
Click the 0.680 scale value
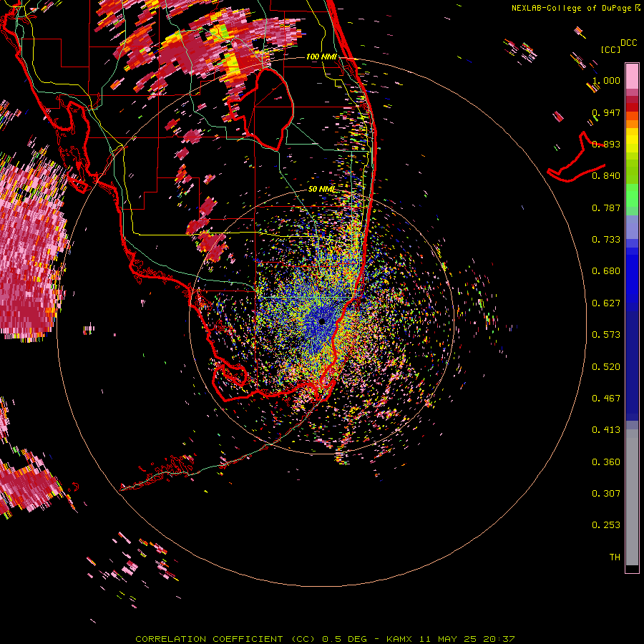pos(606,270)
